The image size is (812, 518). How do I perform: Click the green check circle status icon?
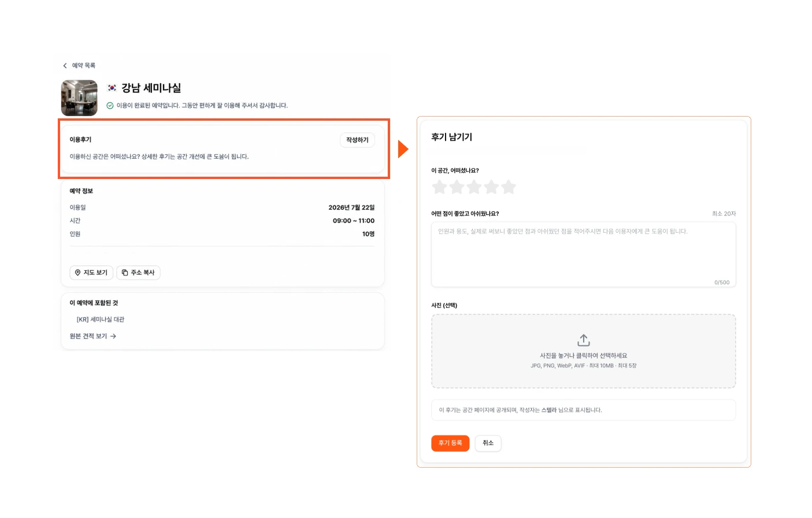[110, 106]
